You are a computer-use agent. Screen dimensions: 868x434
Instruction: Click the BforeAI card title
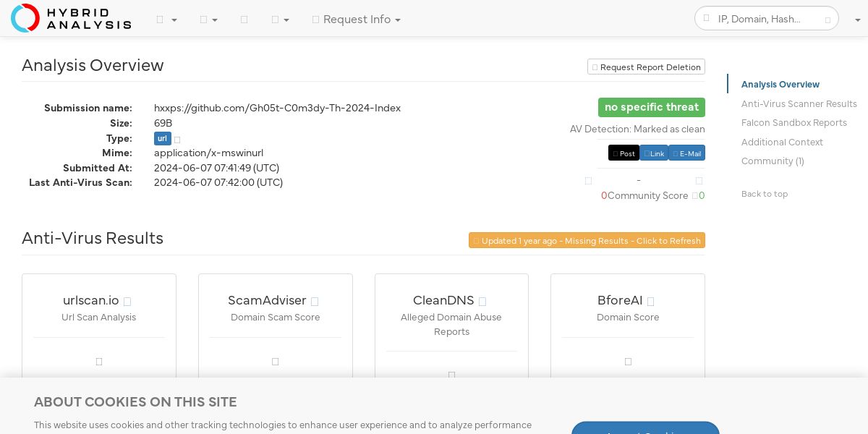coord(620,300)
